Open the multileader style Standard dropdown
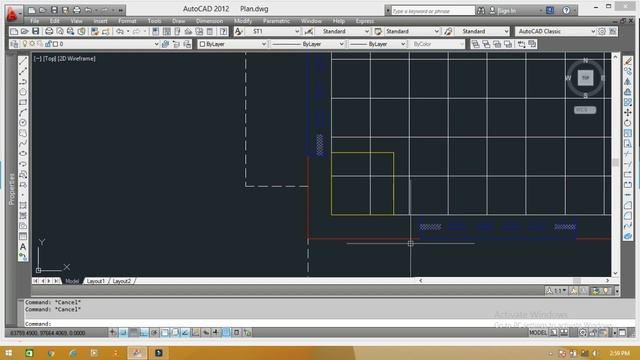640x360 pixels. pyautogui.click(x=482, y=31)
